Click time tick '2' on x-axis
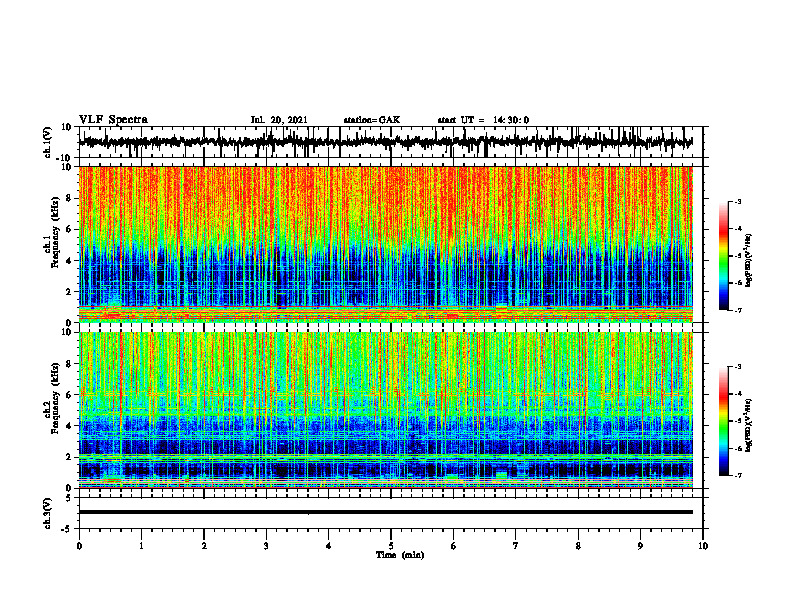This screenshot has height=612, width=792. (204, 546)
